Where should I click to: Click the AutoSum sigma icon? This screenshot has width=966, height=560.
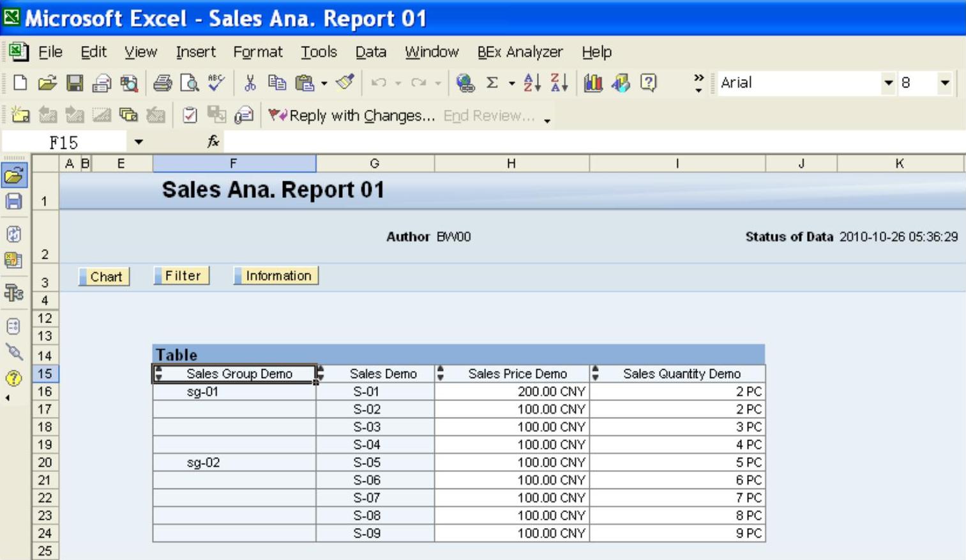tap(492, 82)
